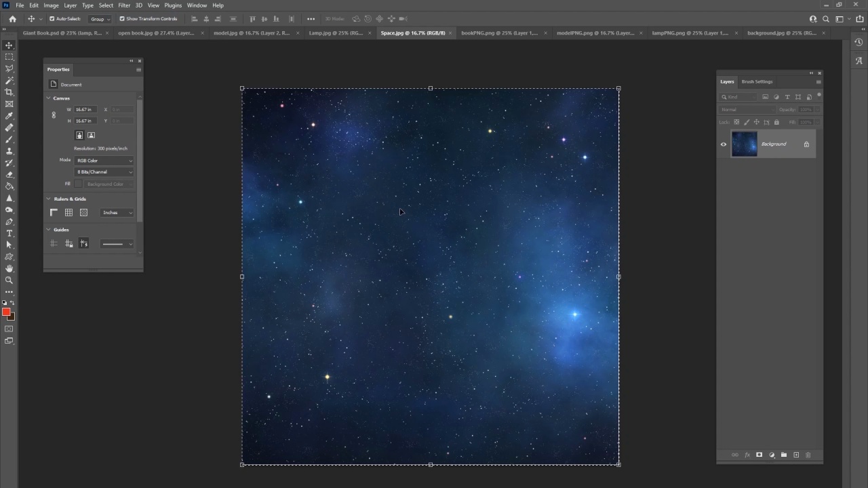Switch to the Brush Settings tab

757,81
